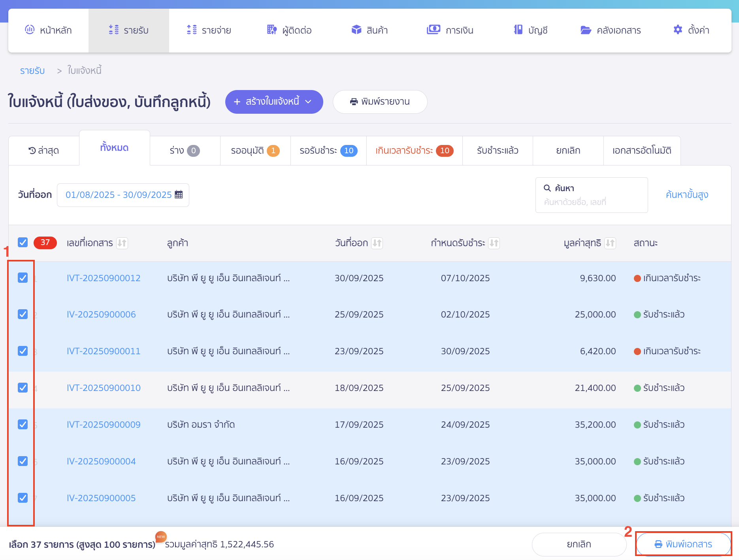Switch to the overdue payment tab

(x=414, y=150)
